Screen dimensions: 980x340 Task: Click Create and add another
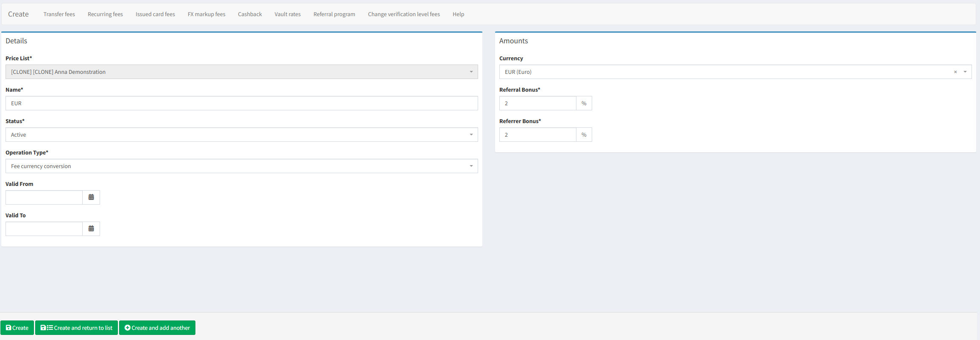point(157,328)
